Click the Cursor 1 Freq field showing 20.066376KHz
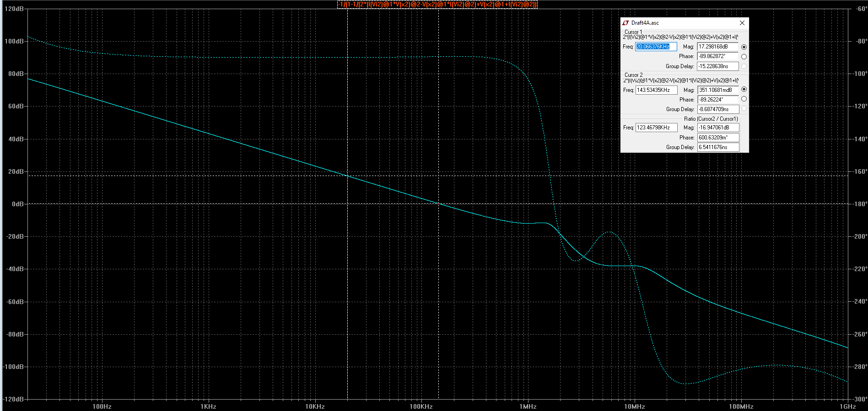Screen dimensions: 868x411 coord(656,47)
